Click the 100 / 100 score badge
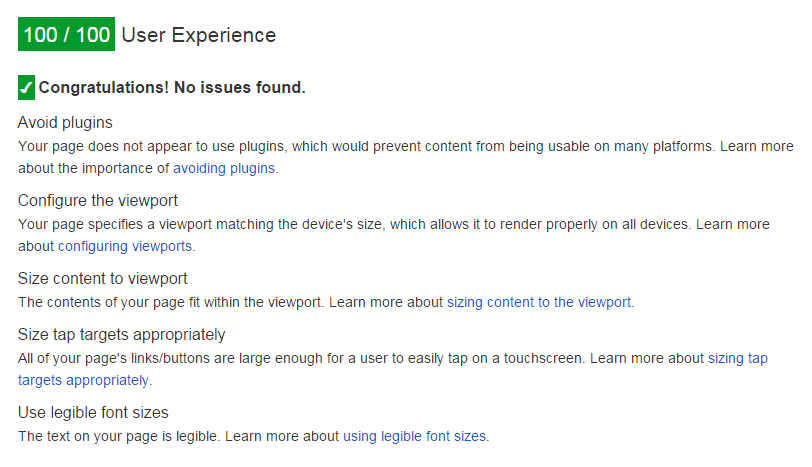 [66, 35]
